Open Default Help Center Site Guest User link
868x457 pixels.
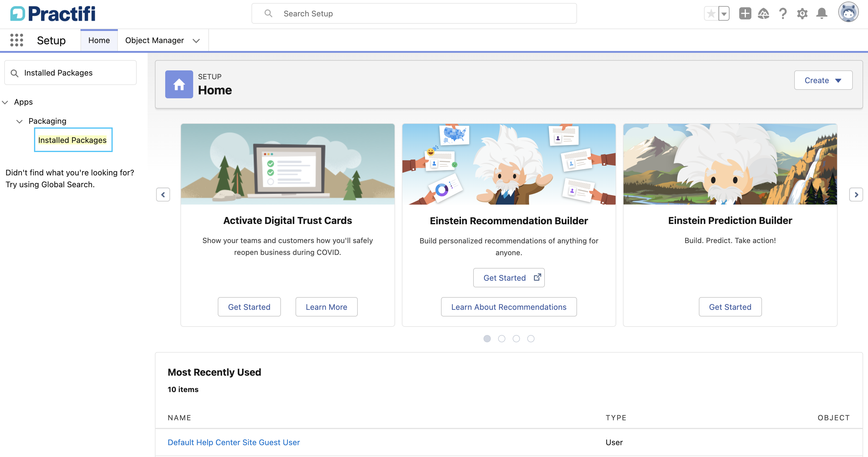[x=234, y=442]
